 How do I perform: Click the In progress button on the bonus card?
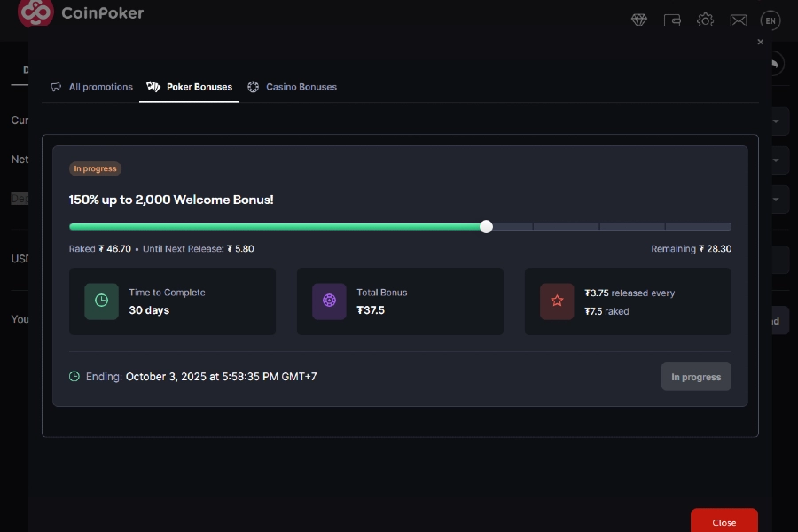(x=696, y=376)
